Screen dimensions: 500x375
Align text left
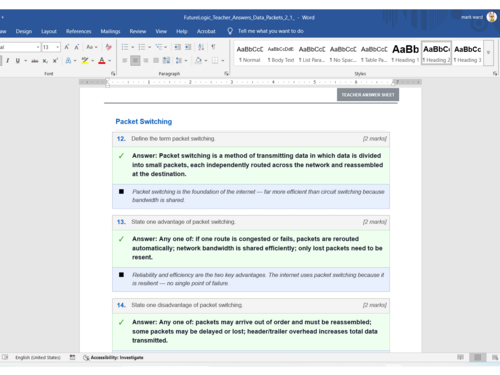[x=125, y=61]
